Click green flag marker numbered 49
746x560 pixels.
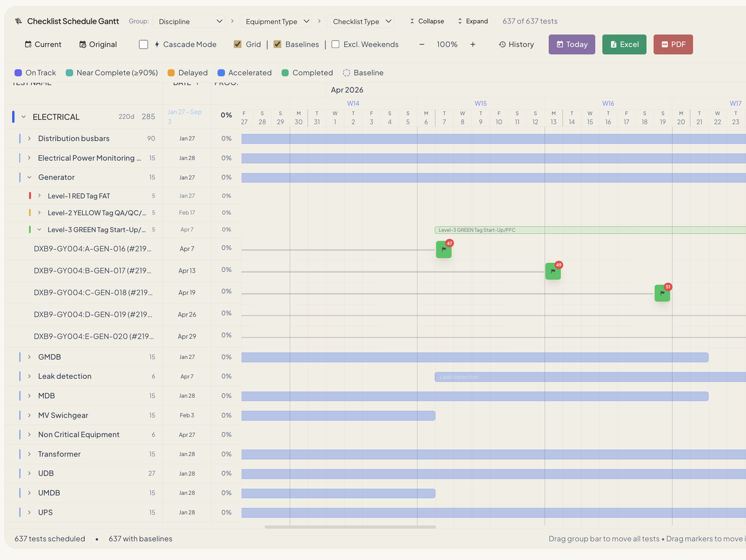(553, 272)
